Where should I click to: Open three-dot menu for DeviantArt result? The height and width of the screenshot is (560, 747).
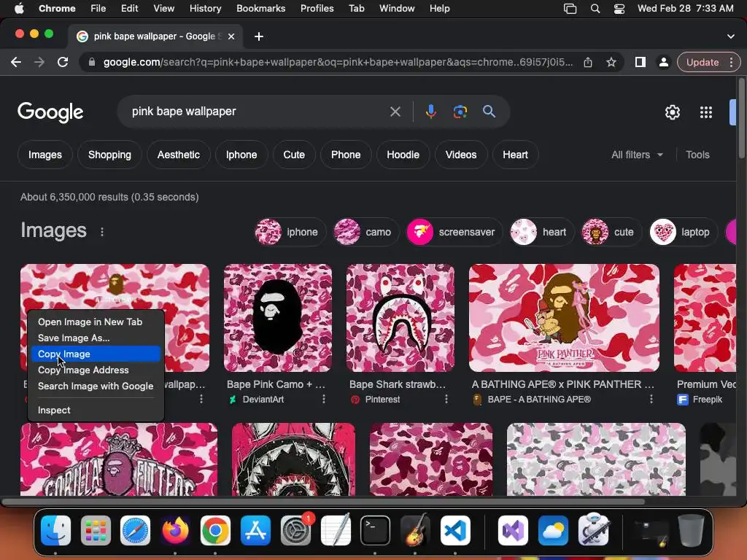pos(323,399)
